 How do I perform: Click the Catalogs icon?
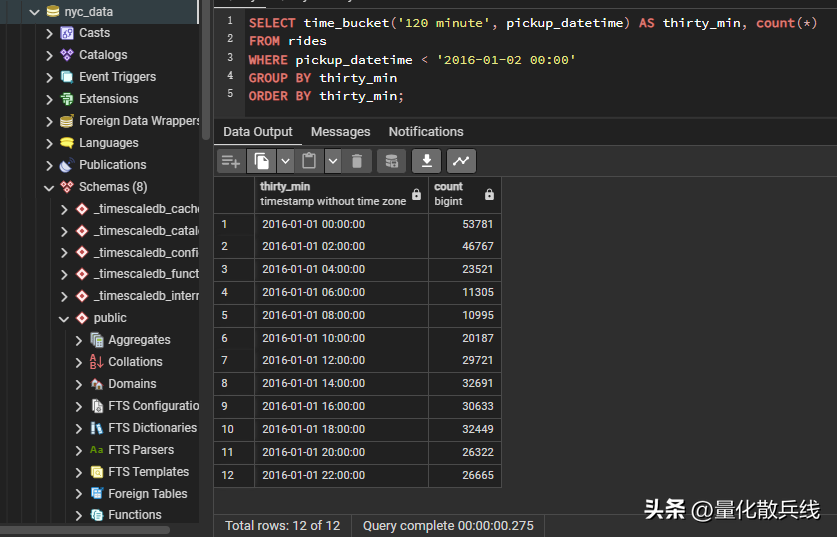point(67,55)
